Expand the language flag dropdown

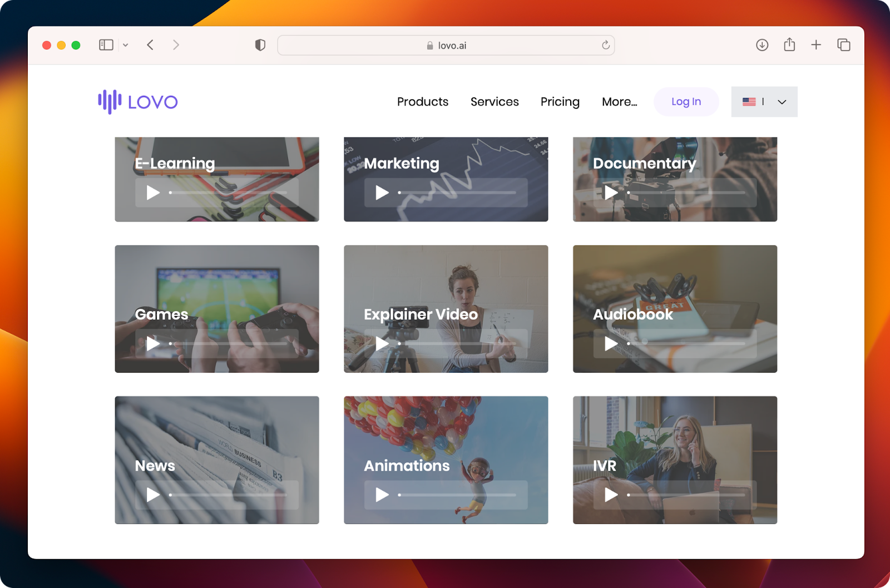(x=764, y=102)
